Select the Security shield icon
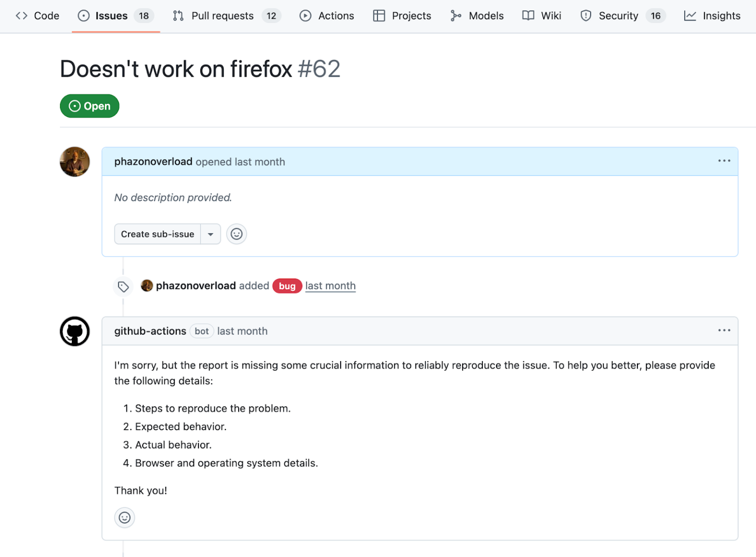The height and width of the screenshot is (557, 756). pyautogui.click(x=586, y=15)
